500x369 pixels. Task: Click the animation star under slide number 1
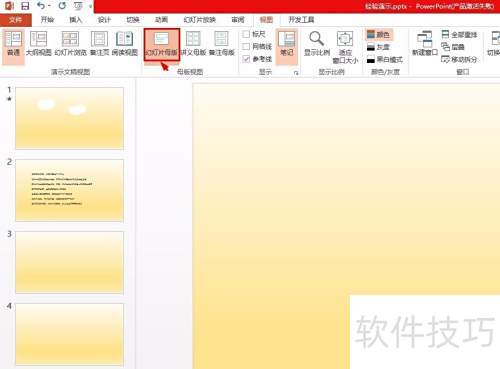point(9,99)
